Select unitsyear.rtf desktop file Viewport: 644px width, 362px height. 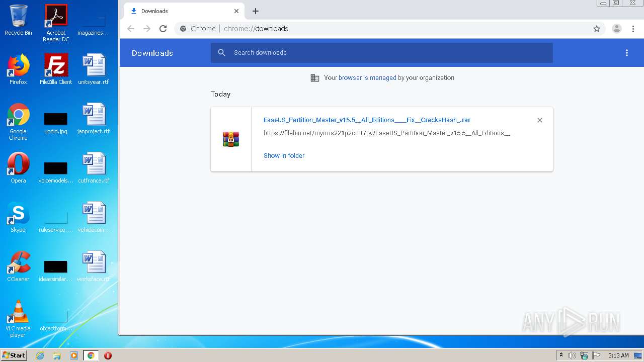pyautogui.click(x=94, y=69)
